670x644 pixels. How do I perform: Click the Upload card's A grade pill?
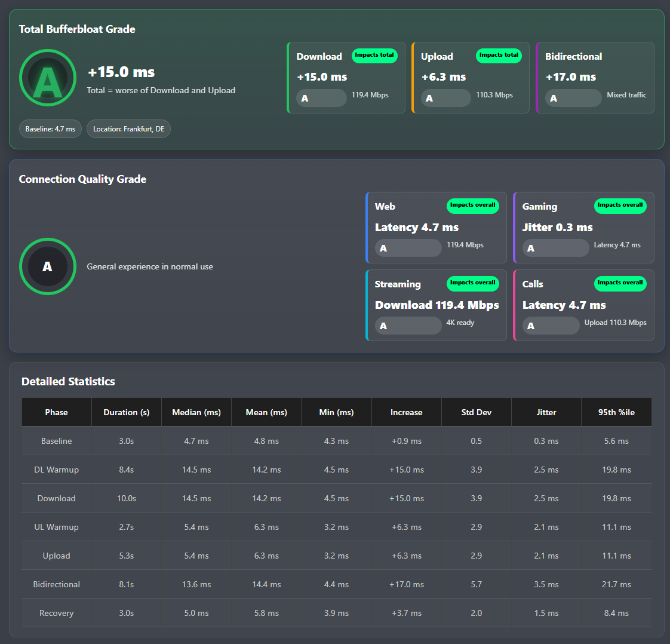pos(445,99)
